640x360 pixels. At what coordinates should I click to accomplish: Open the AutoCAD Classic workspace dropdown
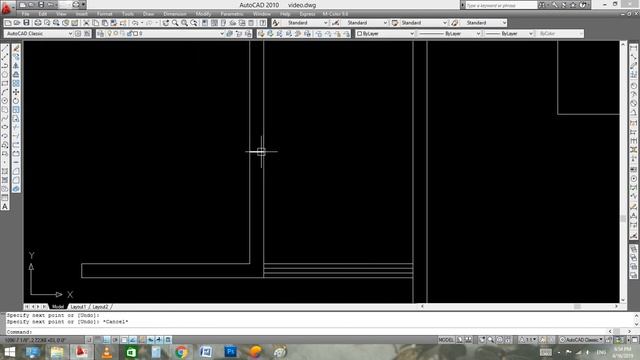[39, 33]
